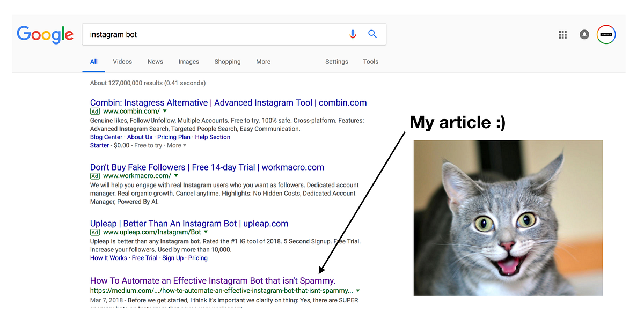Open Upleap's Free Trial sitelink
The width and height of the screenshot is (644, 326).
point(145,258)
